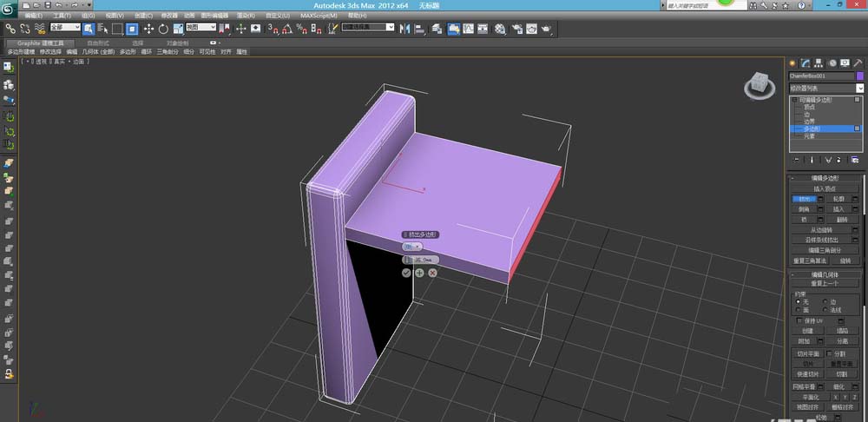Open the MAXScript(M) menu

[x=319, y=16]
